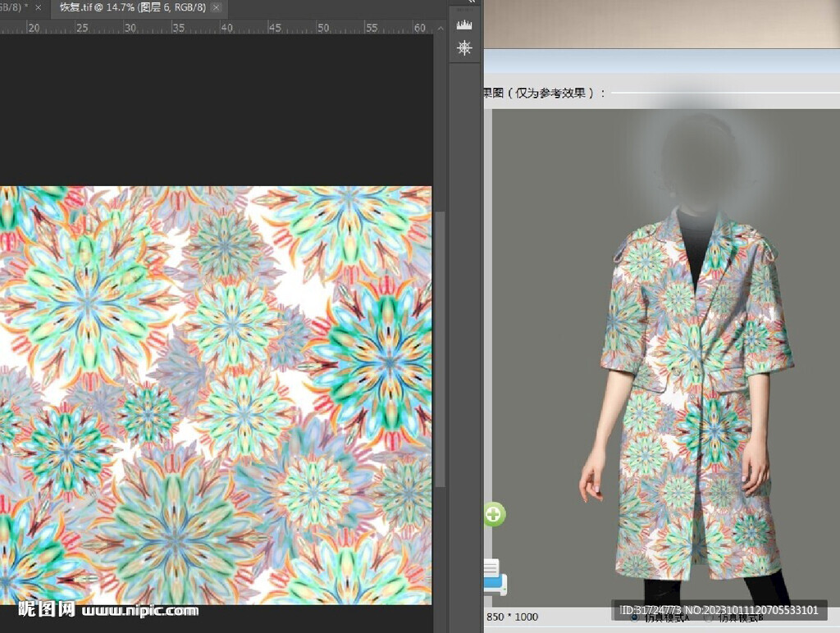Close the first document tab

(38, 7)
